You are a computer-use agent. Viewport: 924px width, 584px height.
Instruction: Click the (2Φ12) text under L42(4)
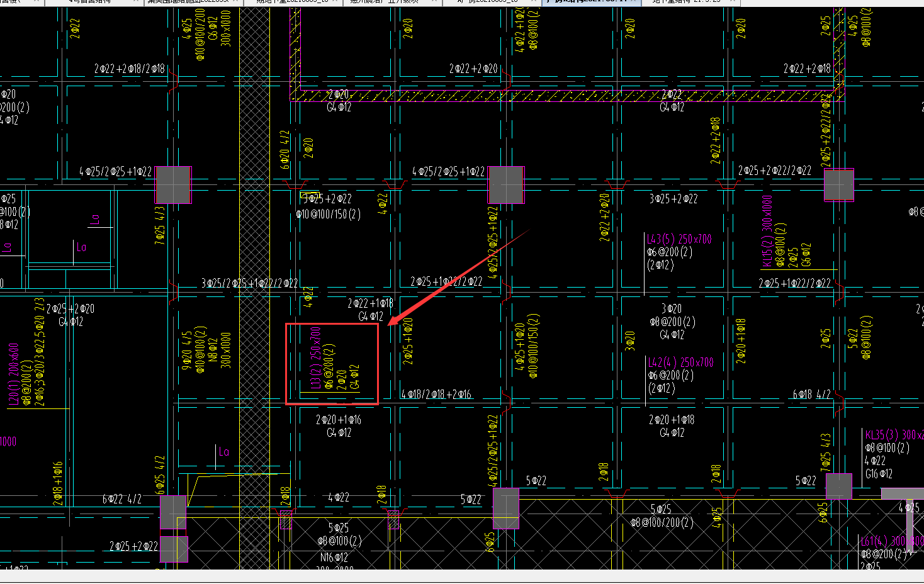pyautogui.click(x=661, y=388)
